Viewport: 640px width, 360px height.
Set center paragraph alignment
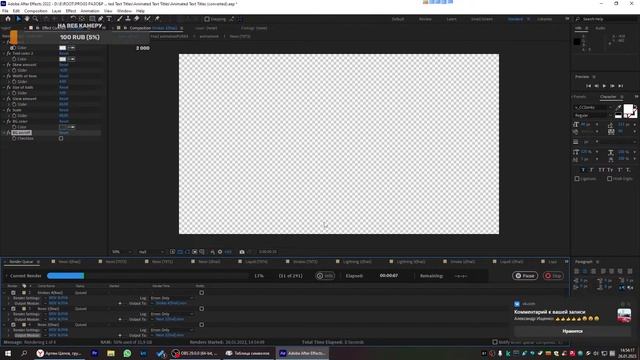click(585, 271)
